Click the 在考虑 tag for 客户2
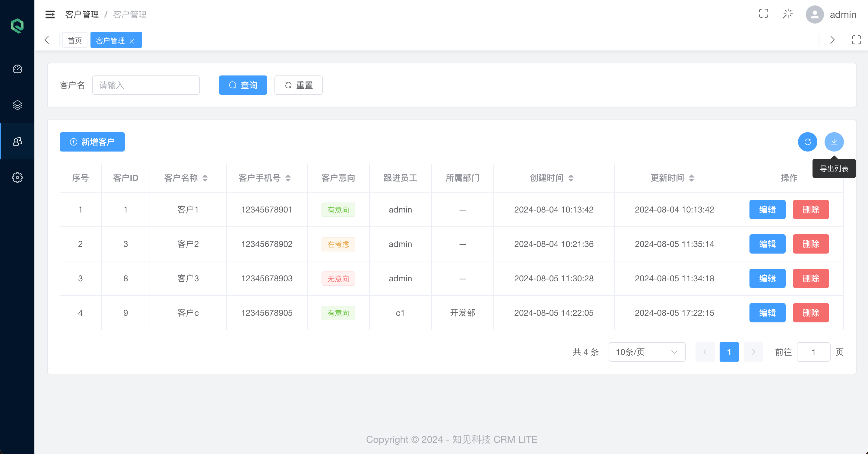The image size is (868, 454). tap(338, 244)
